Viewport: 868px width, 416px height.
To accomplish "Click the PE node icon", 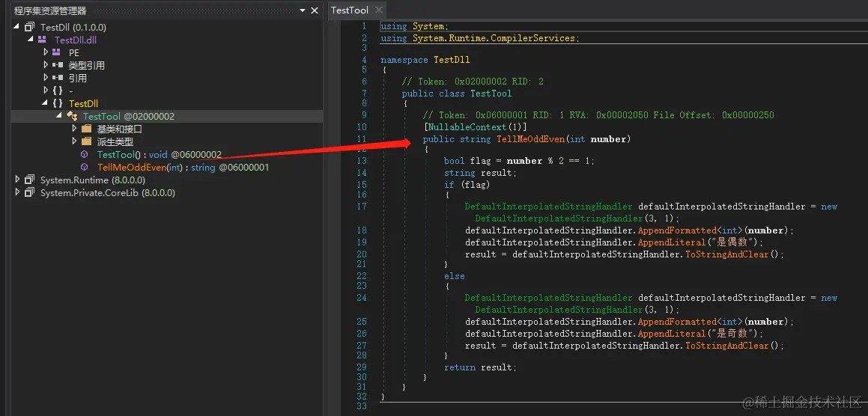I will [x=56, y=52].
